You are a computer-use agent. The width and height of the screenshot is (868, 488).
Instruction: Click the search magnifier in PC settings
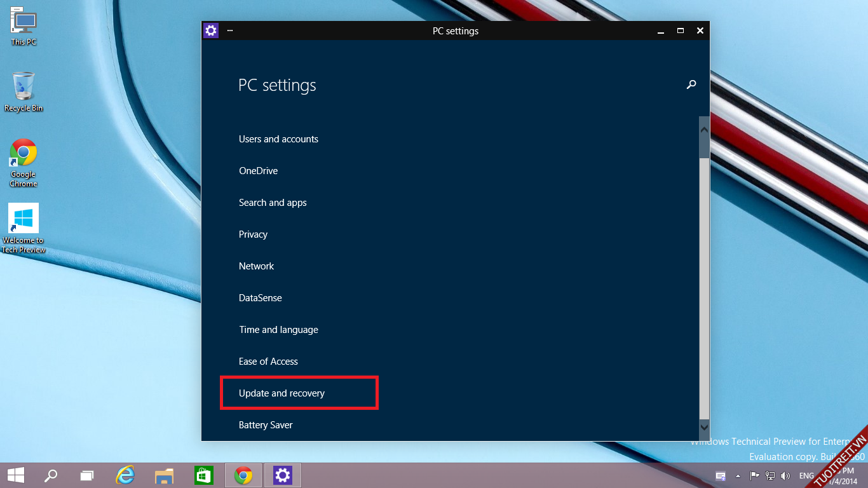(691, 85)
